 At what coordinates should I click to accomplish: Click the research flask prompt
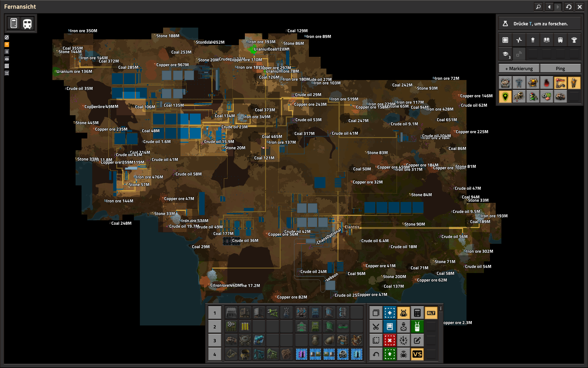coord(540,24)
